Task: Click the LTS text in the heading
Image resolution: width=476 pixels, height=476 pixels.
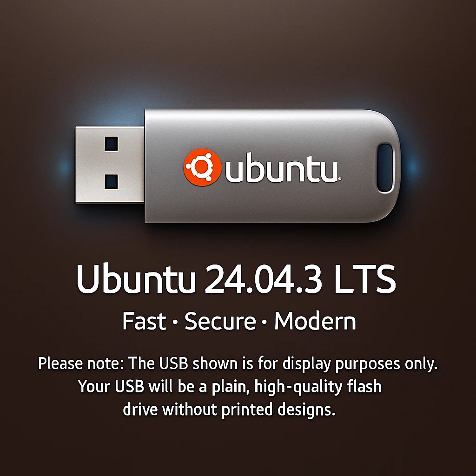Action: 365,279
